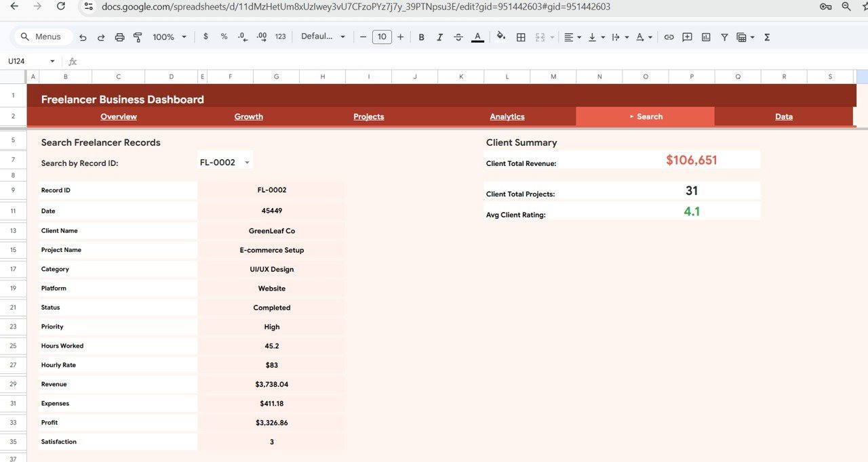Open the Overview tab
Screen dimensions: 868x462
click(x=119, y=117)
